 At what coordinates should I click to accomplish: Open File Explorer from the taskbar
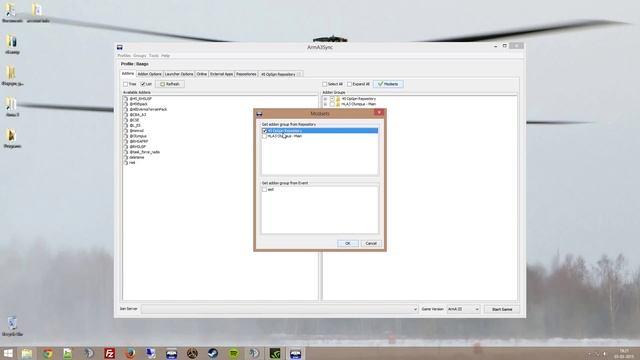[x=27, y=353]
